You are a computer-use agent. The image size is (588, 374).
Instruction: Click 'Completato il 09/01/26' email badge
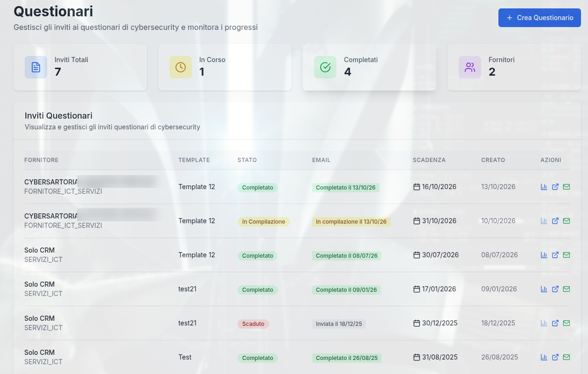click(x=346, y=290)
